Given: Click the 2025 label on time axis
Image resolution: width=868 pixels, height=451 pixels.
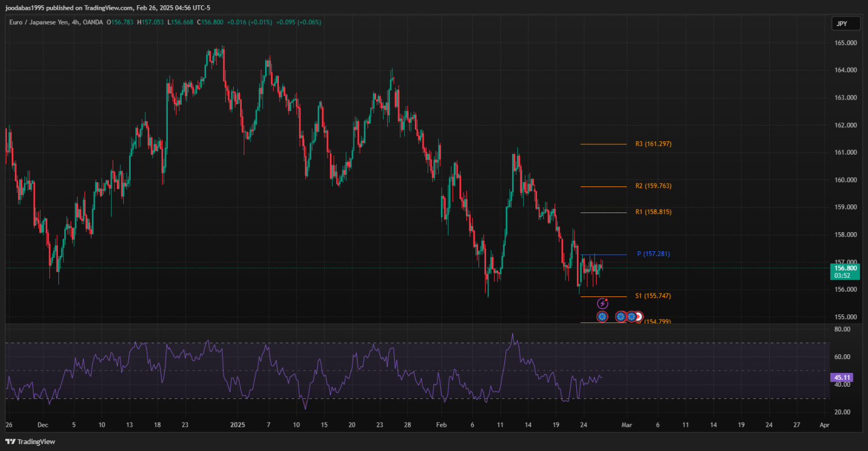Looking at the screenshot, I should pyautogui.click(x=238, y=425).
